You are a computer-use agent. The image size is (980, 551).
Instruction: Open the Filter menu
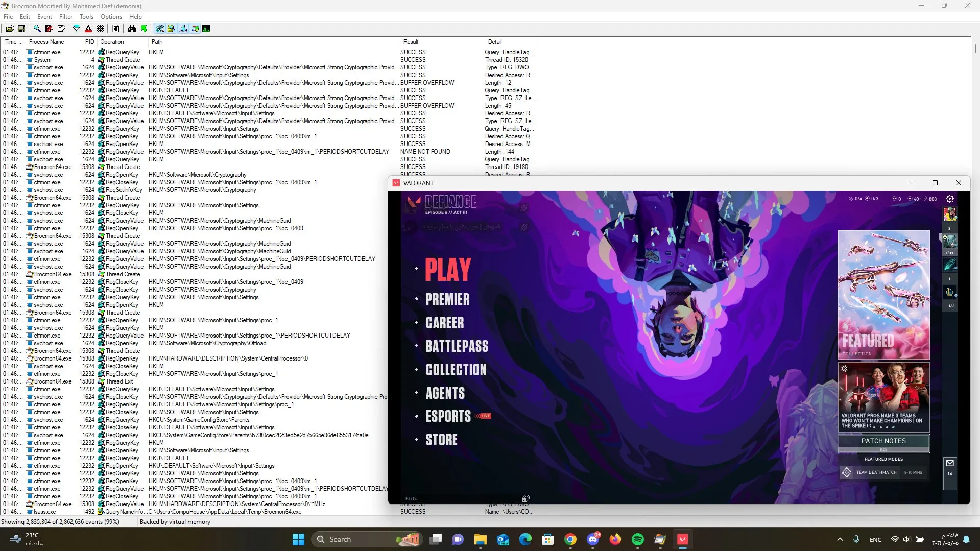click(x=66, y=17)
